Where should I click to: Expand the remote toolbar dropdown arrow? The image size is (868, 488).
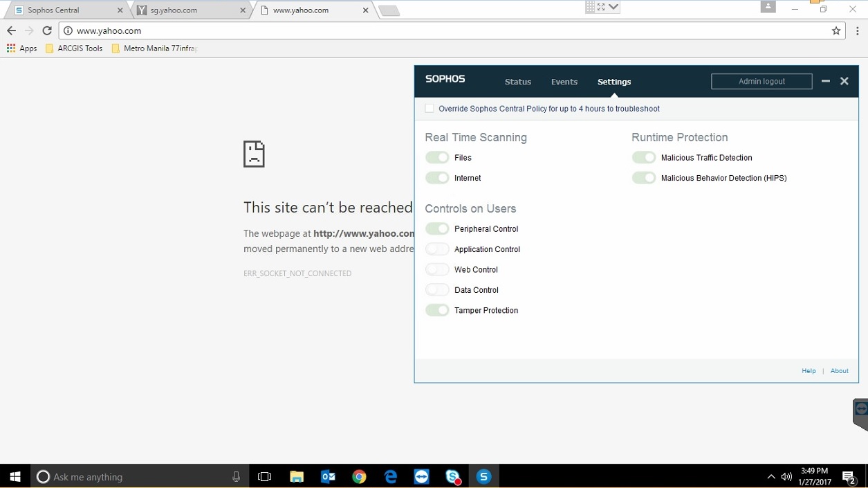[613, 7]
